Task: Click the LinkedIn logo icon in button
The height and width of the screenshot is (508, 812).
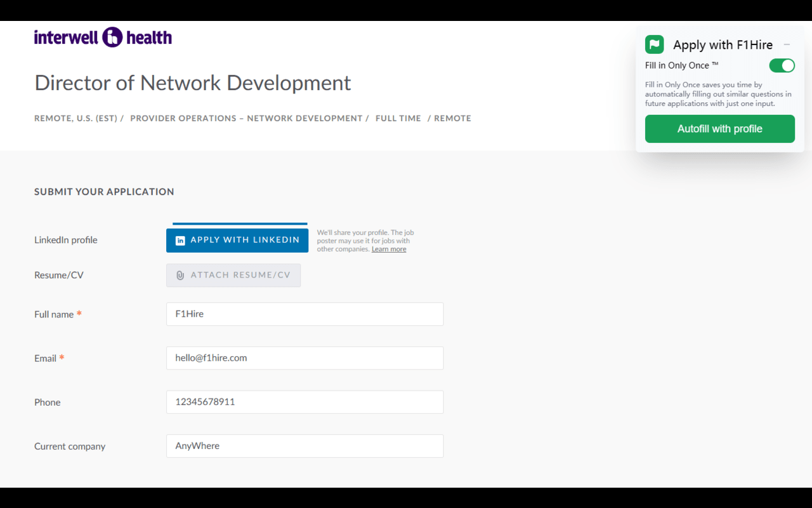Action: pos(180,241)
